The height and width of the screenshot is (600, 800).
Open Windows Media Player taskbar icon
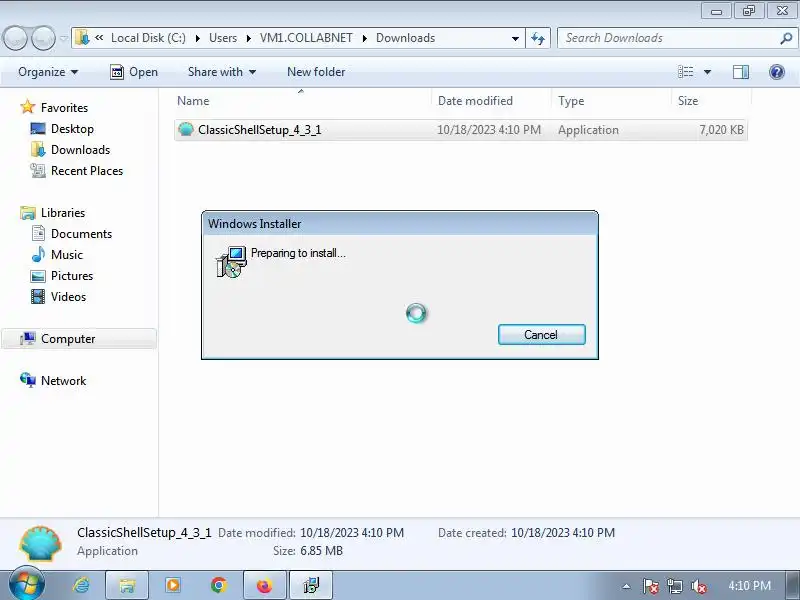click(x=173, y=585)
